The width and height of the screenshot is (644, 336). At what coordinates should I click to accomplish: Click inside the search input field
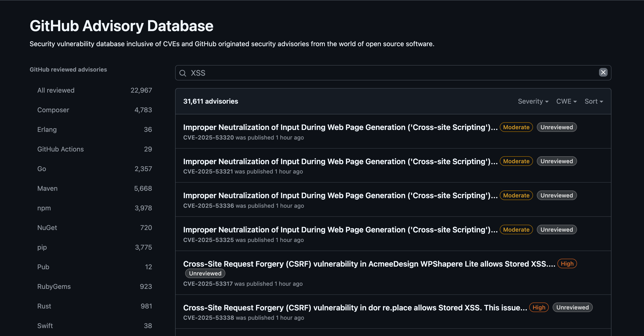click(x=350, y=73)
